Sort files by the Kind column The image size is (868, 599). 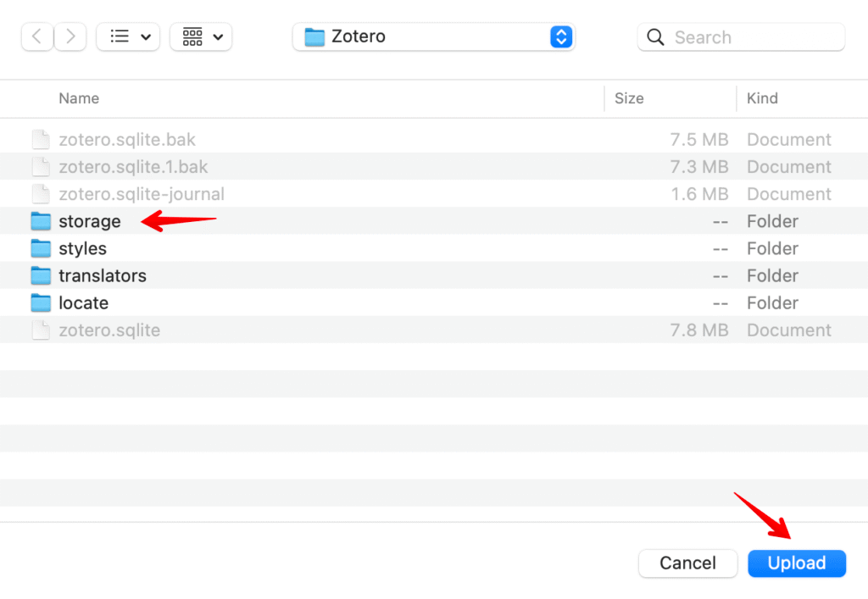tap(762, 98)
